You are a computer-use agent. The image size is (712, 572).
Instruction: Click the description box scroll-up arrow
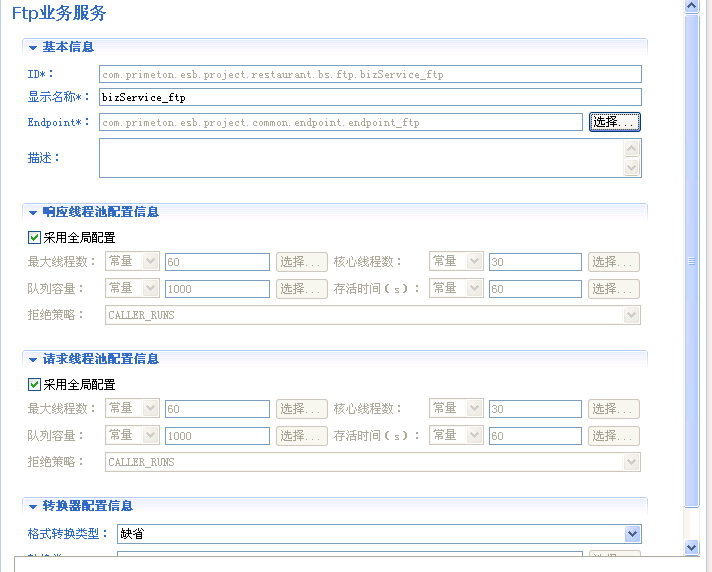(631, 148)
